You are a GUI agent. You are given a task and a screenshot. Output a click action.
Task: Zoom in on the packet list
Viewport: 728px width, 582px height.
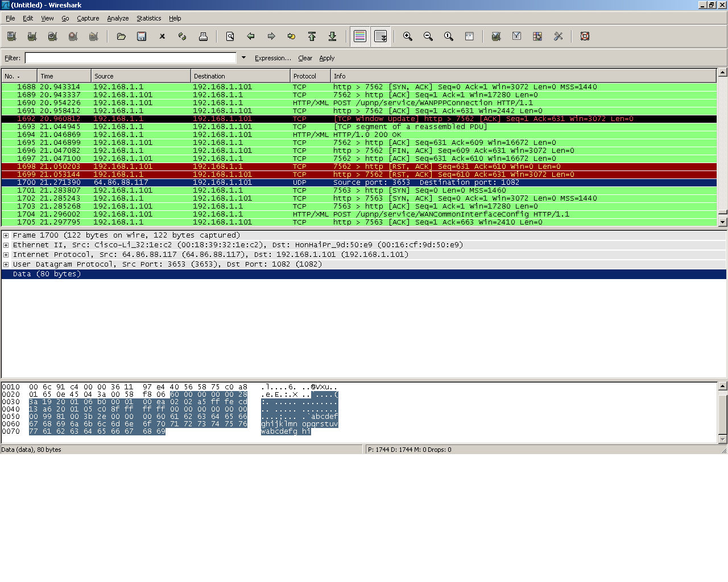(407, 36)
